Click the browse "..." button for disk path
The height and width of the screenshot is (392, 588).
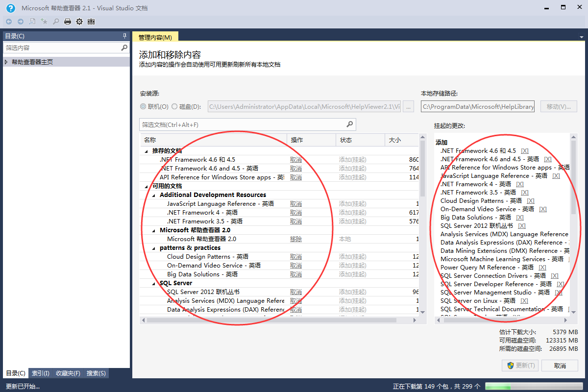pos(409,106)
